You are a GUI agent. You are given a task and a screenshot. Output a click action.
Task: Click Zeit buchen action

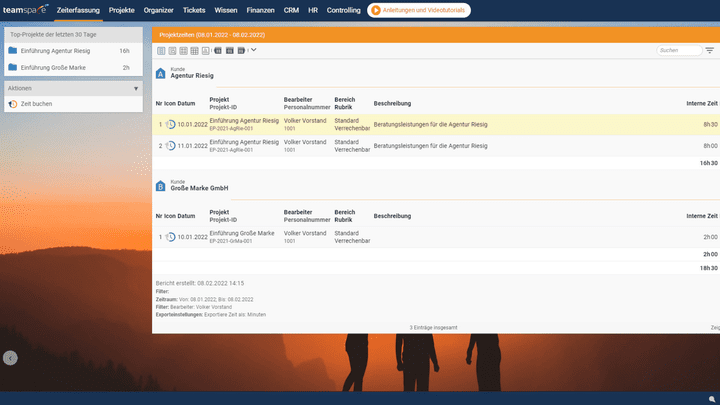37,104
